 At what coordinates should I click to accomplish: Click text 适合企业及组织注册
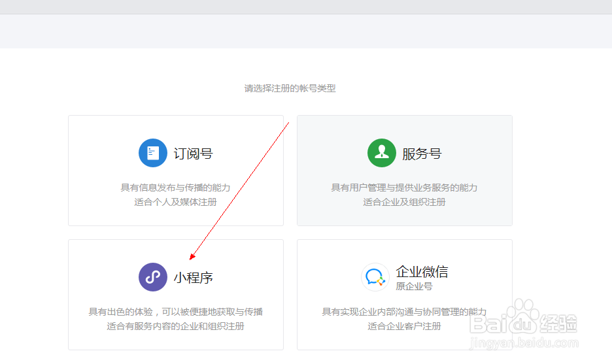pos(404,202)
